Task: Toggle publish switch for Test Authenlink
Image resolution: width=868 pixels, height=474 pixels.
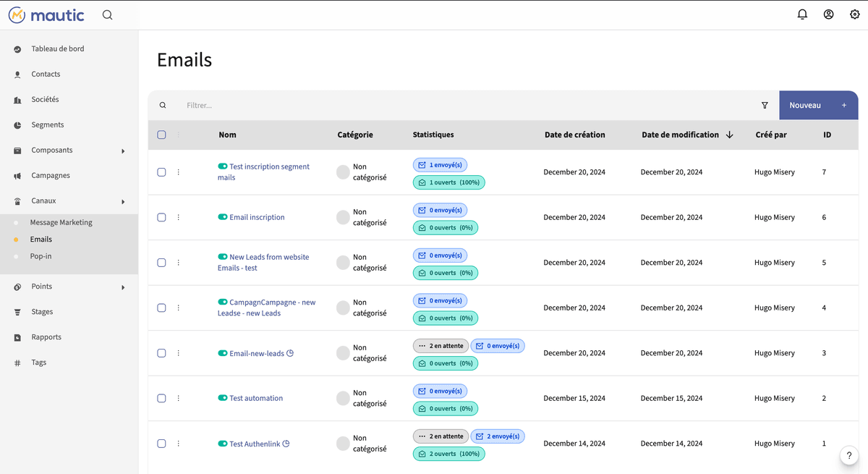Action: click(x=223, y=444)
